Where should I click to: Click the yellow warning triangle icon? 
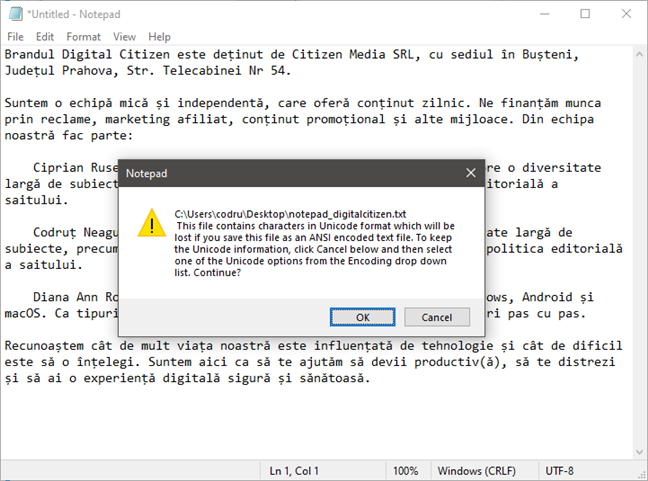tap(152, 223)
